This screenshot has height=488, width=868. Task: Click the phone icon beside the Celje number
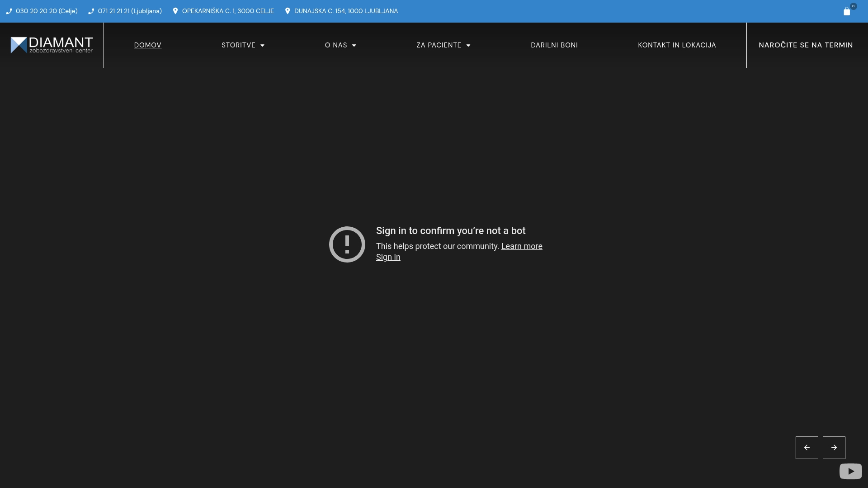(9, 11)
